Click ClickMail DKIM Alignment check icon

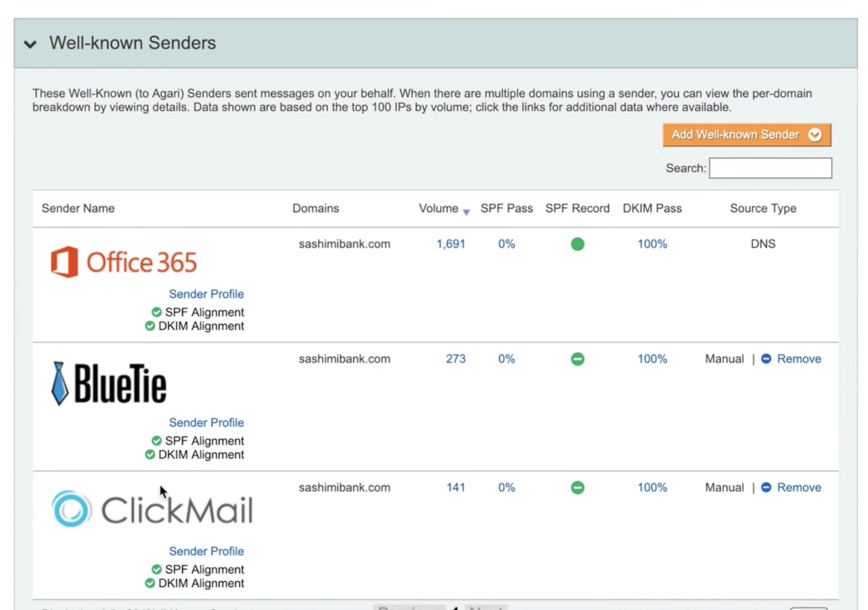point(150,583)
